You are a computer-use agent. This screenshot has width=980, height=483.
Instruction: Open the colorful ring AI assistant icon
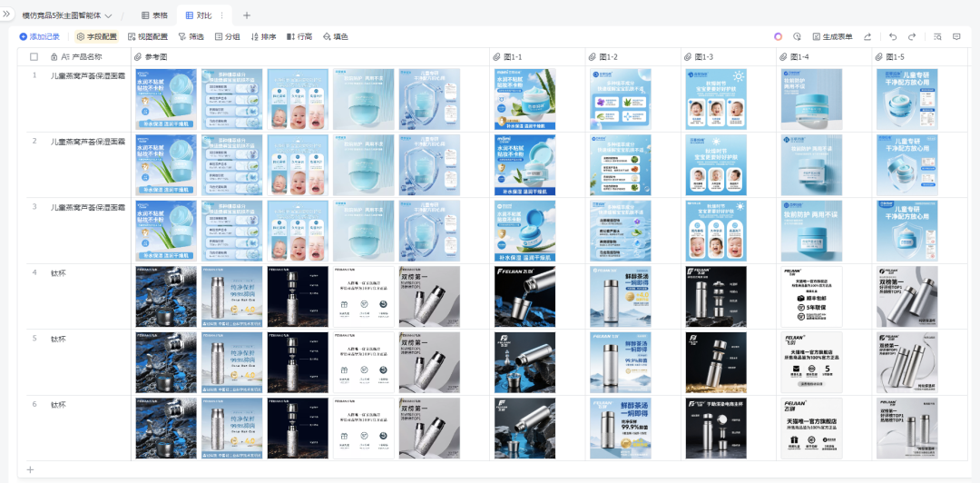779,37
